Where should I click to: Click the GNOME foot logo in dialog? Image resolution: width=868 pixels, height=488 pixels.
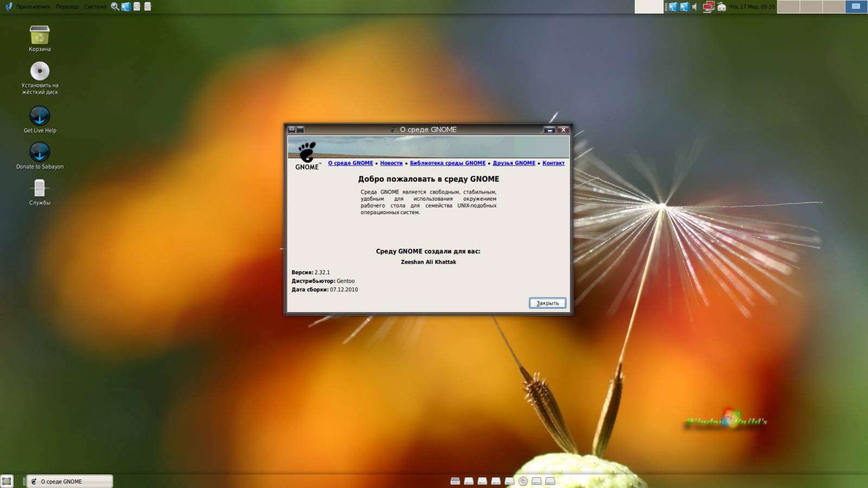[x=307, y=156]
